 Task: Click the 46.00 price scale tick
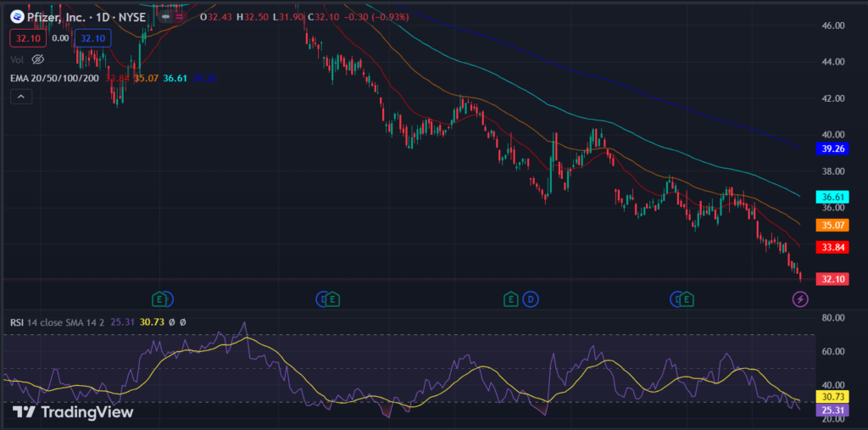tap(832, 25)
